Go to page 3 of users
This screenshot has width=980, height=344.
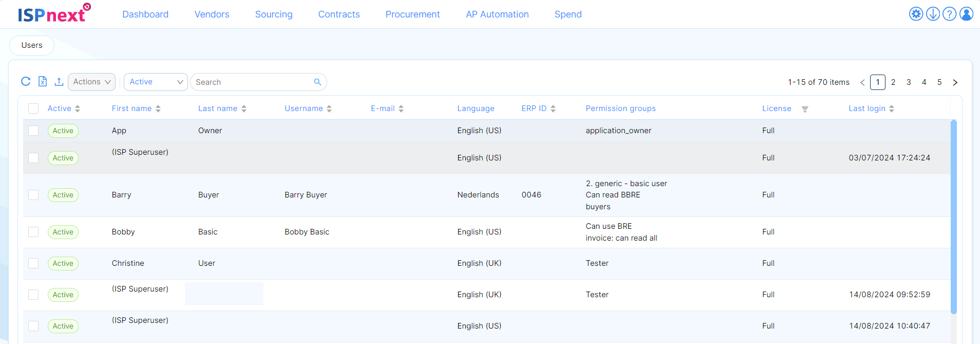909,82
